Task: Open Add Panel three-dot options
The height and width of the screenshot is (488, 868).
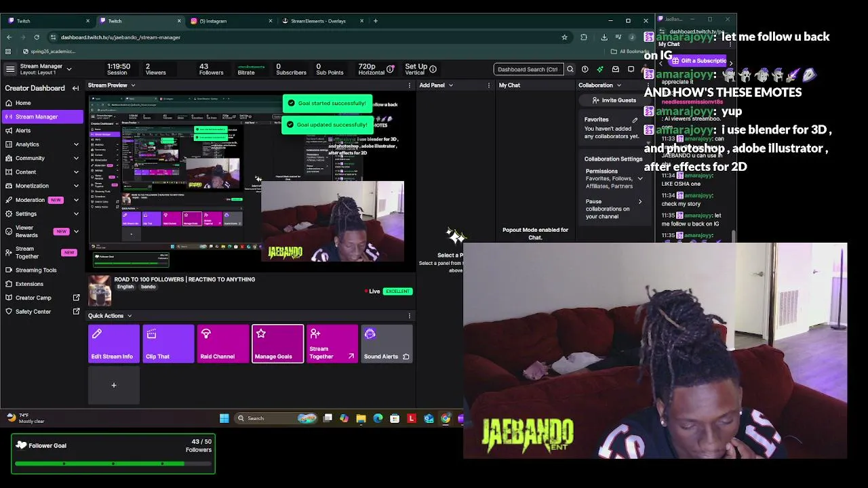Action: pyautogui.click(x=489, y=85)
